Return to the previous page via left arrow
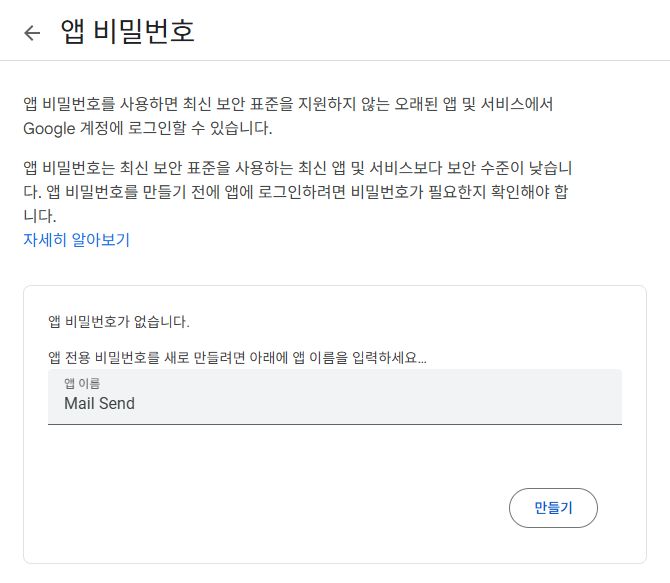 [x=32, y=32]
